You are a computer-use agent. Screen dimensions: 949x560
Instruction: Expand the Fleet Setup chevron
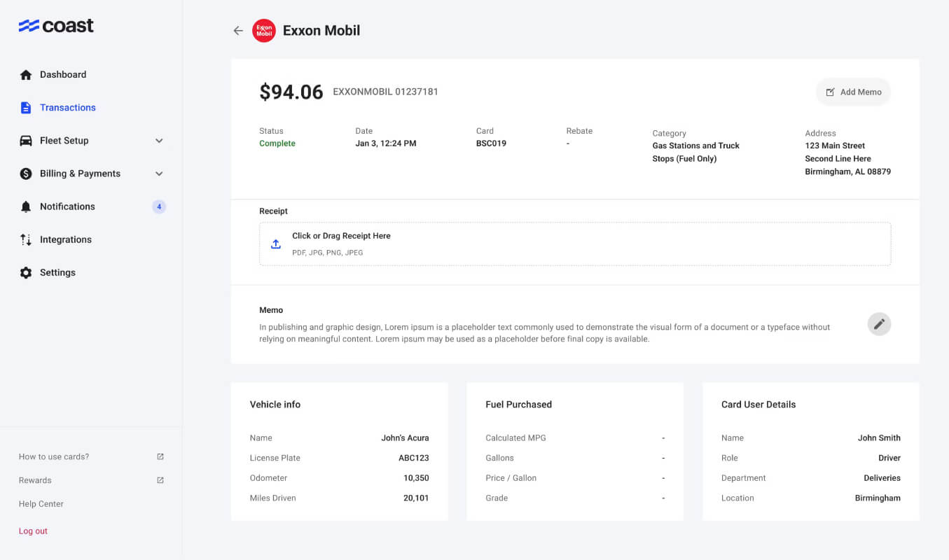159,141
